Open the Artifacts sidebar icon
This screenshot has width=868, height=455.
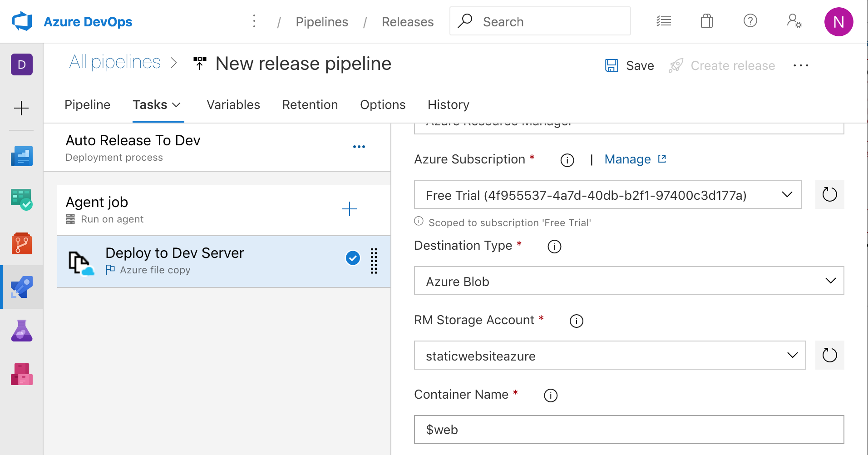coord(22,374)
